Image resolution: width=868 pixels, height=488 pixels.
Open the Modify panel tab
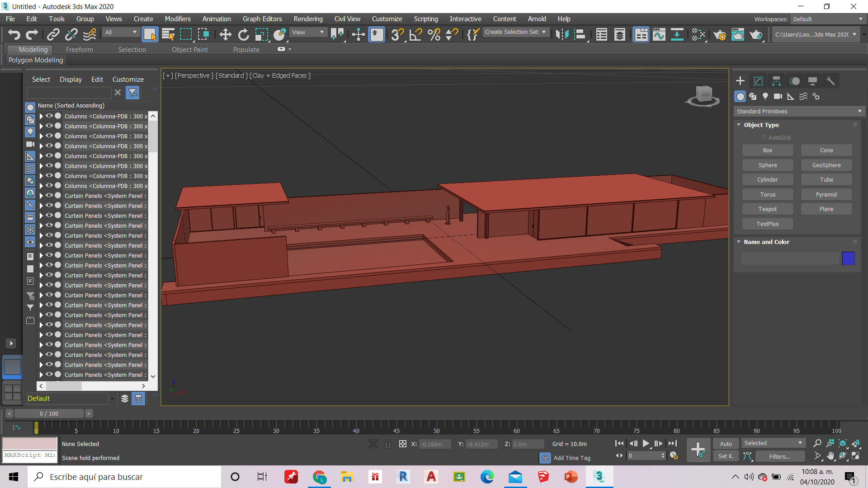[758, 81]
